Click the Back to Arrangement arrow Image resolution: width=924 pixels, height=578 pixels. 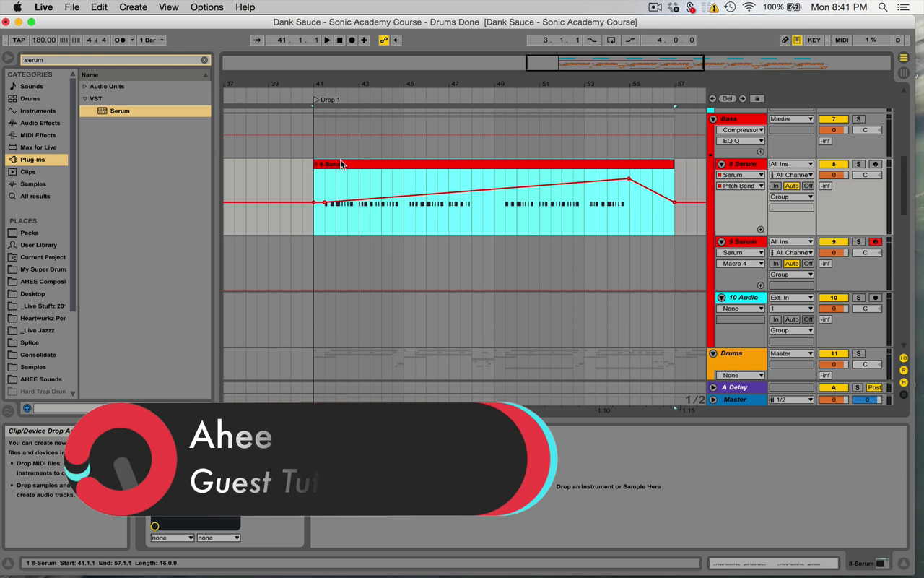396,40
